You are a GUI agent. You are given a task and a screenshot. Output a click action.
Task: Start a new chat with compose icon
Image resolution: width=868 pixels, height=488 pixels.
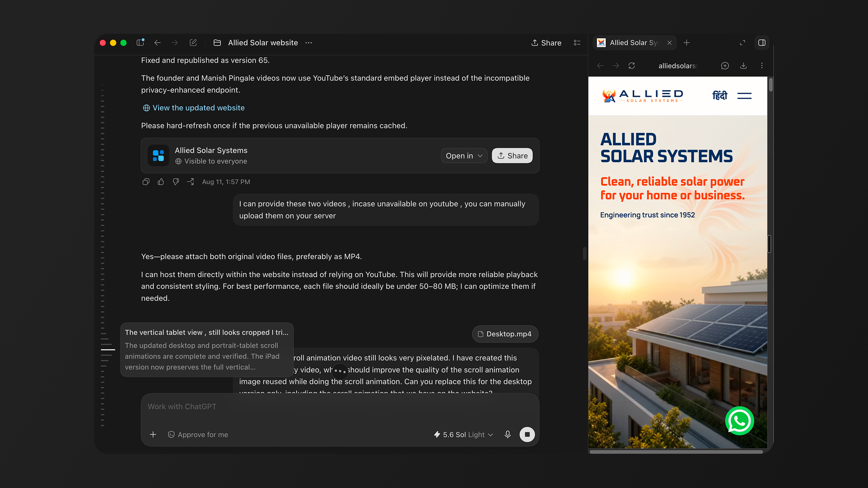click(x=193, y=42)
